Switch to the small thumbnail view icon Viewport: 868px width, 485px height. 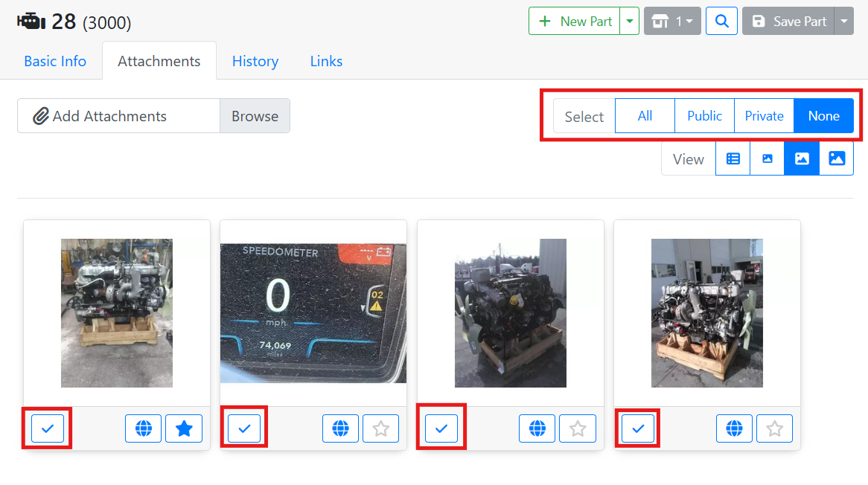click(767, 158)
